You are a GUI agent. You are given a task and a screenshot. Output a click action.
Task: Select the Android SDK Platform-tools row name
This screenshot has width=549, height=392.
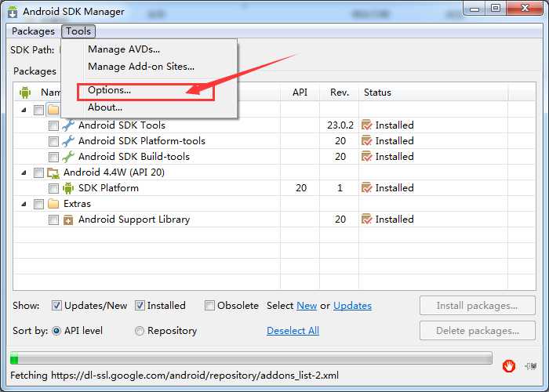click(142, 141)
